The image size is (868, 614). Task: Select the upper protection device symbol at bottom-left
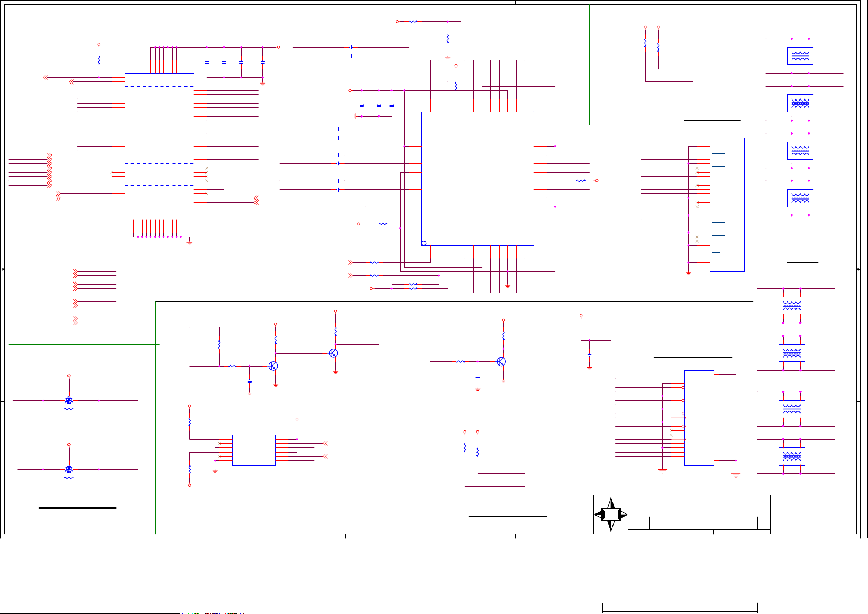[x=69, y=400]
